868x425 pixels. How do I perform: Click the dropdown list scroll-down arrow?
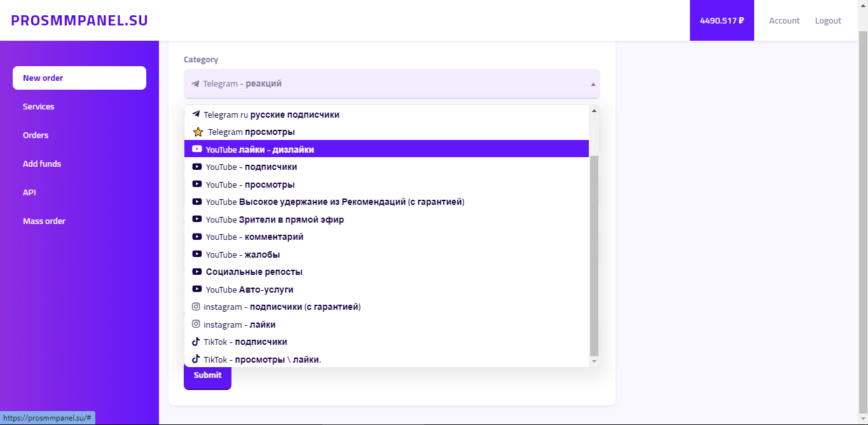tap(595, 361)
